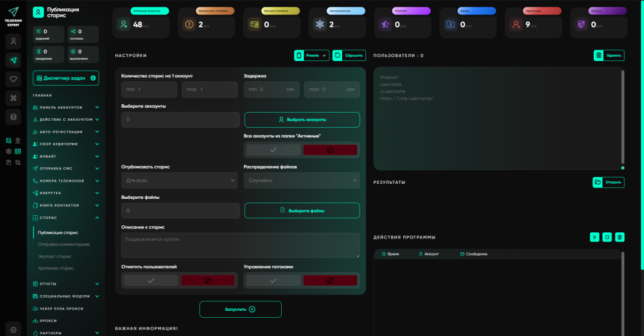The height and width of the screenshot is (336, 644).
Task: Click the Запустить button
Action: tap(240, 310)
